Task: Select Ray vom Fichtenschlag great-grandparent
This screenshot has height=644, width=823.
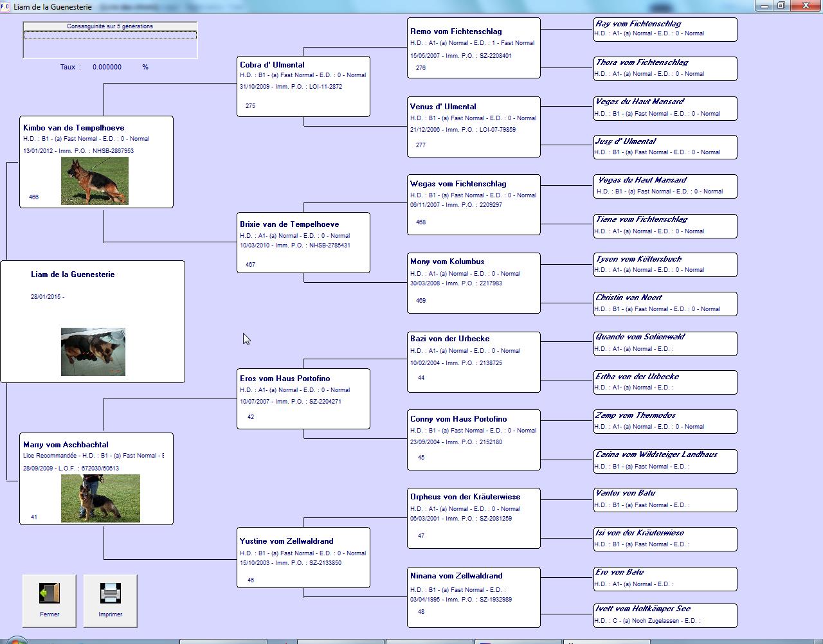Action: pyautogui.click(x=665, y=29)
